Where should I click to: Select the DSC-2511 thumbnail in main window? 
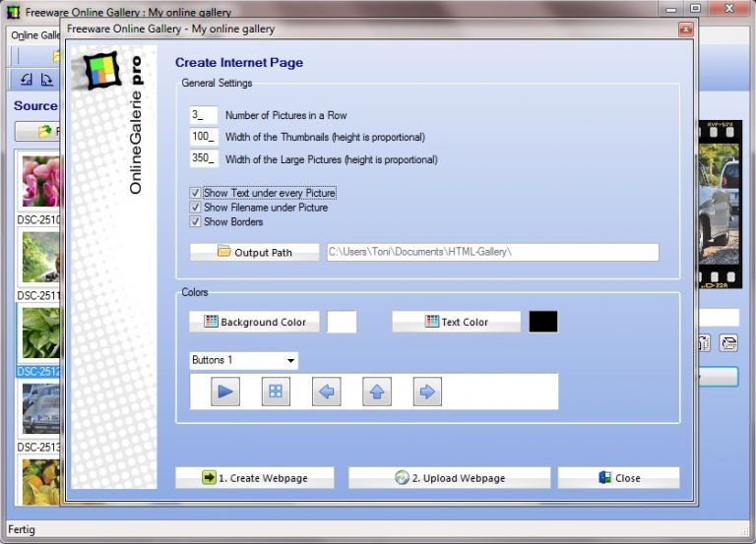point(40,258)
